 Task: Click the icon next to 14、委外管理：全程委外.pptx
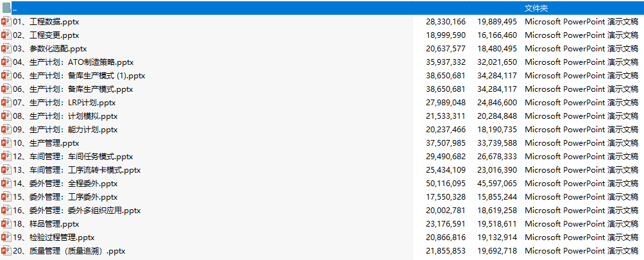[6, 183]
